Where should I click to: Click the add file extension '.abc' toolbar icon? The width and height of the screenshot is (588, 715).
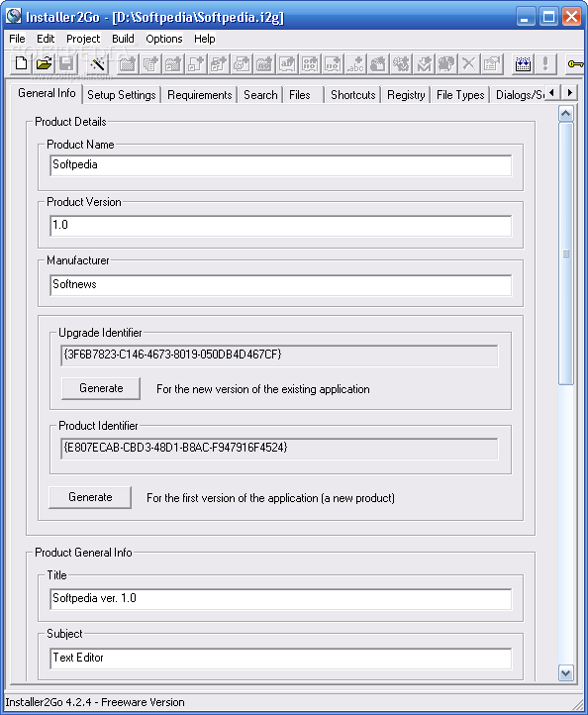point(355,63)
